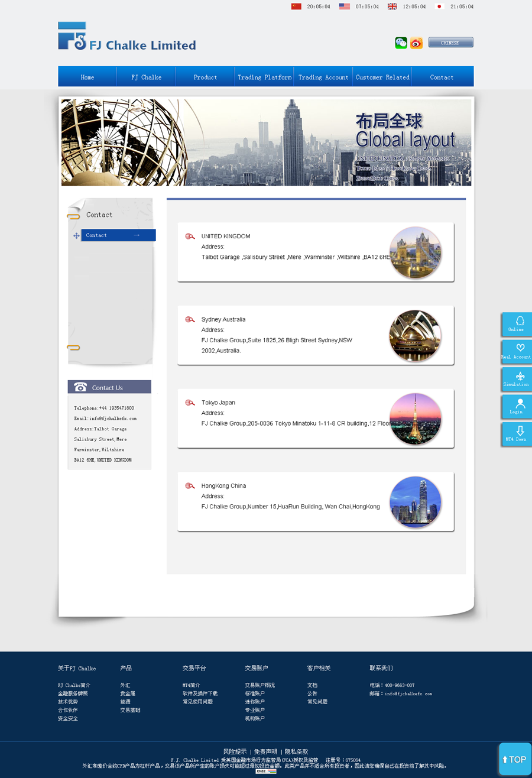Open the footer link 专业账户
The width and height of the screenshot is (532, 778).
[x=255, y=710]
